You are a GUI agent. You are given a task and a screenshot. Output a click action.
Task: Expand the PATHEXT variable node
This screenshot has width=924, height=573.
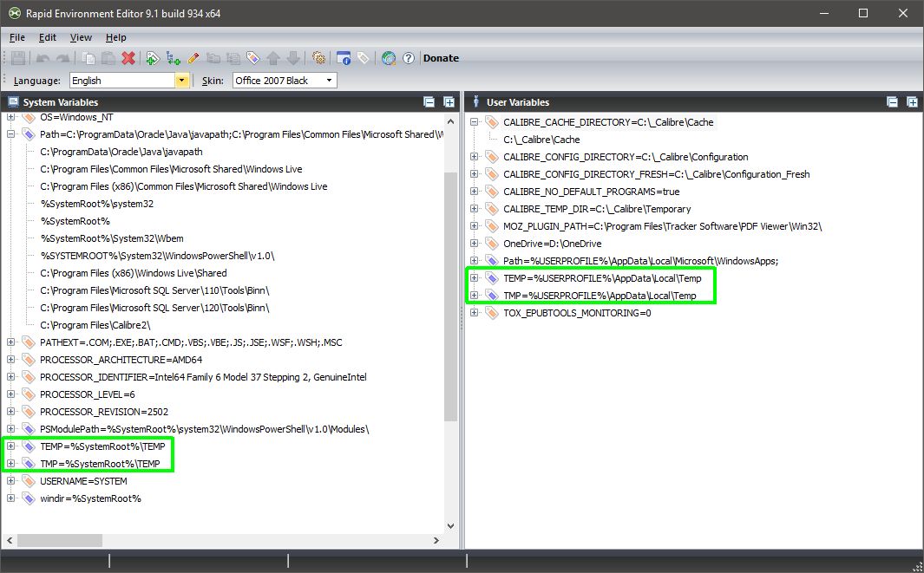(x=10, y=342)
